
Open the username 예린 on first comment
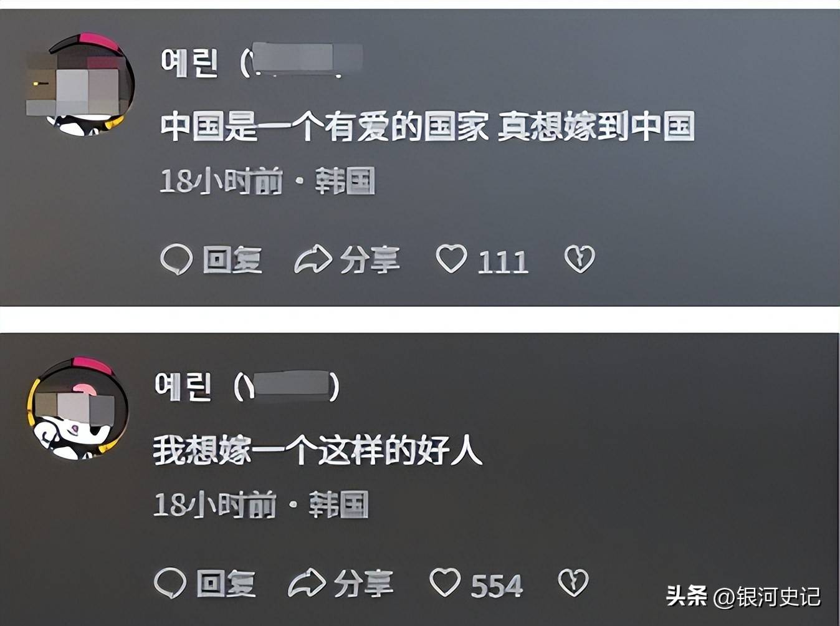[189, 62]
